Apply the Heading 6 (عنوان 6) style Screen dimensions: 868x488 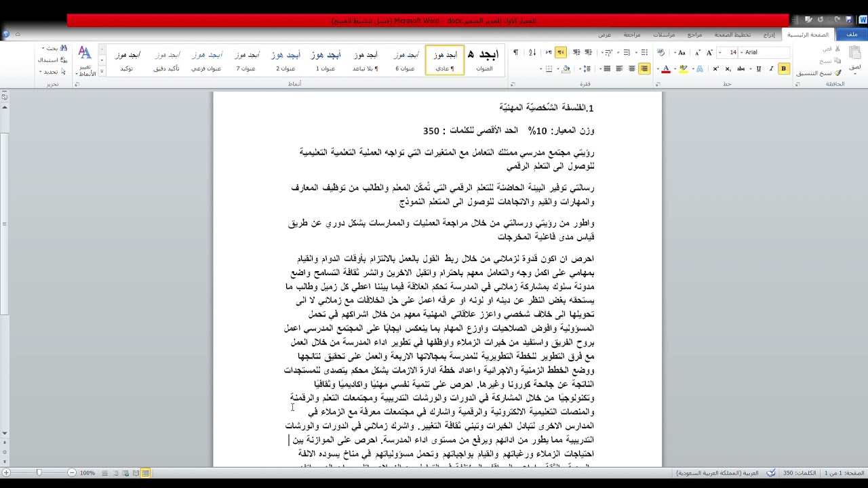406,60
